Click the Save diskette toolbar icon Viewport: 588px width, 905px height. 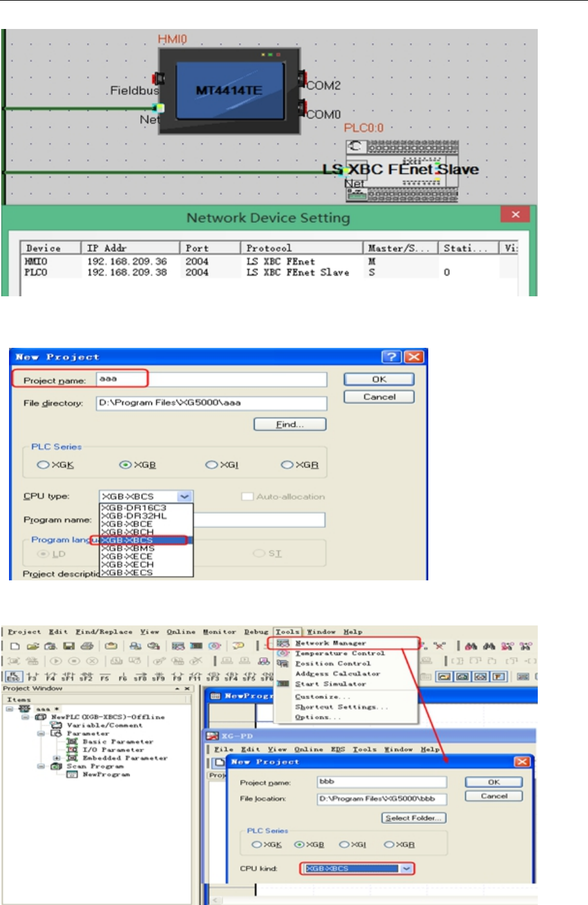[x=69, y=646]
